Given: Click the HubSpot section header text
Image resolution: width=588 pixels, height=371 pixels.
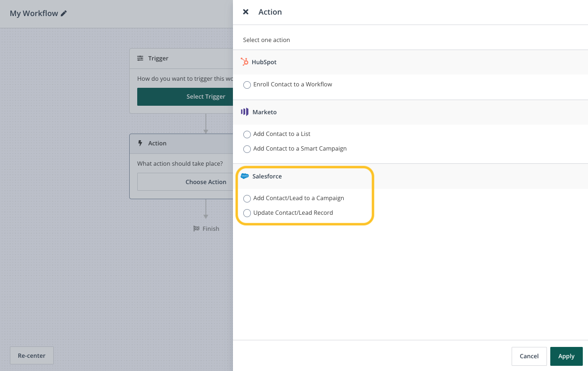Looking at the screenshot, I should tap(264, 62).
